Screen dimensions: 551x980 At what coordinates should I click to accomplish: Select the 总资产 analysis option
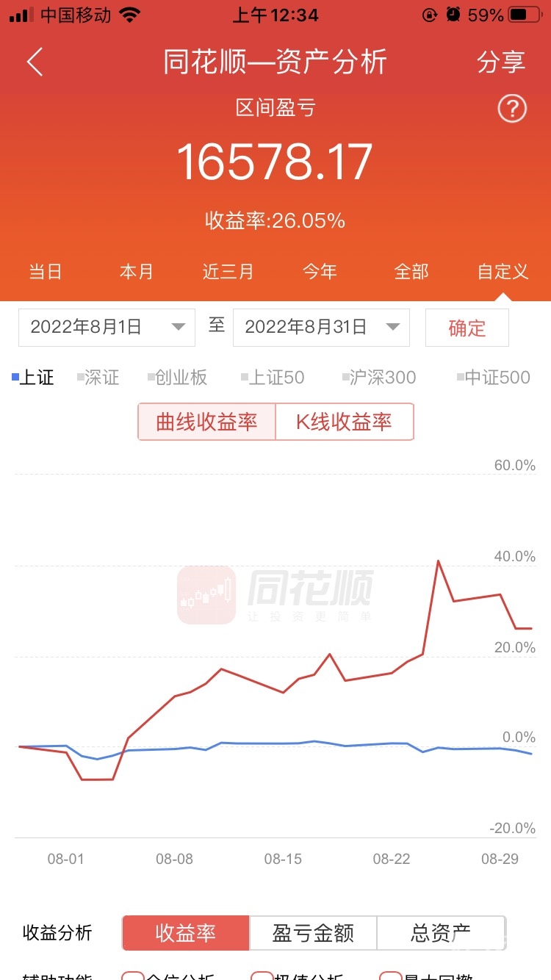pos(441,933)
